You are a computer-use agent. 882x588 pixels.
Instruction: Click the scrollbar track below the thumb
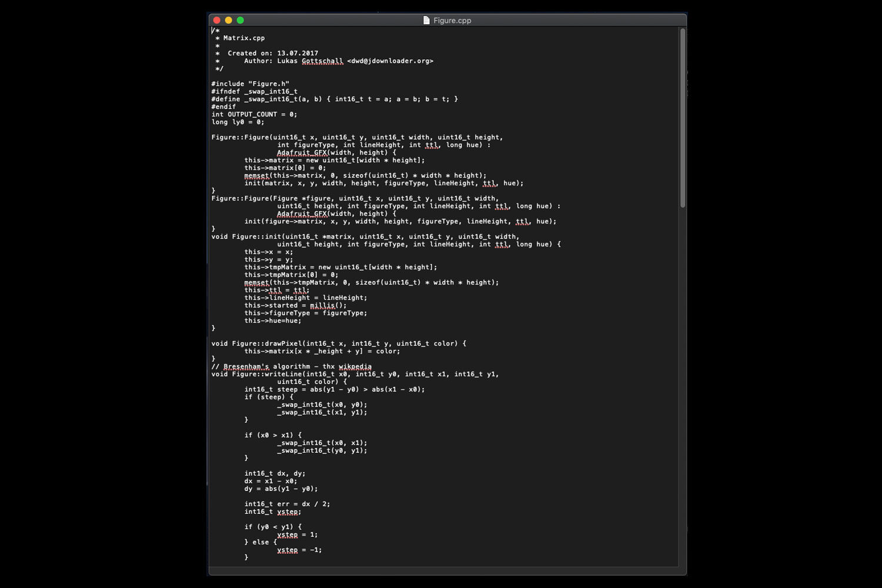click(x=683, y=382)
